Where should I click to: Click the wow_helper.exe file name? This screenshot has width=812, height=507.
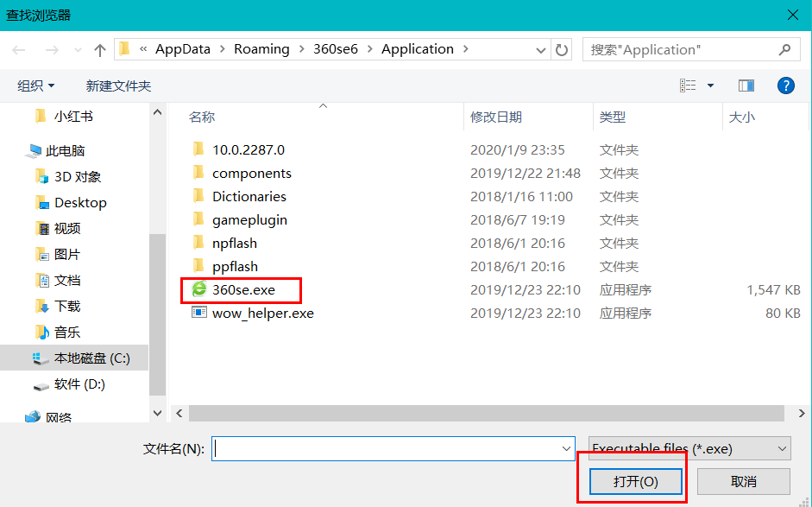[263, 314]
